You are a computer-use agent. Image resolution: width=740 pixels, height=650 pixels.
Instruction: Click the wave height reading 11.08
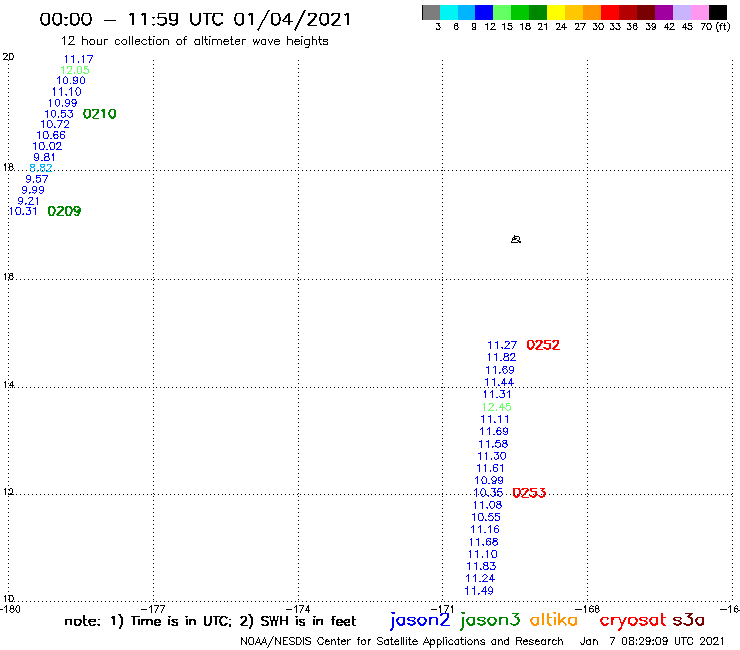[487, 505]
